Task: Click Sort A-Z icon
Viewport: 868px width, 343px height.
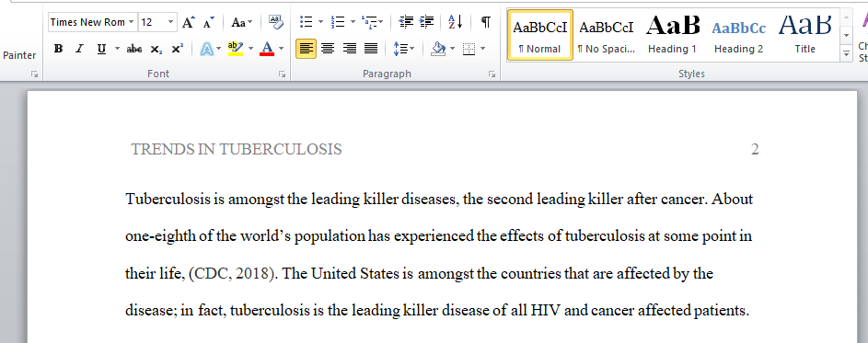Action: click(455, 22)
